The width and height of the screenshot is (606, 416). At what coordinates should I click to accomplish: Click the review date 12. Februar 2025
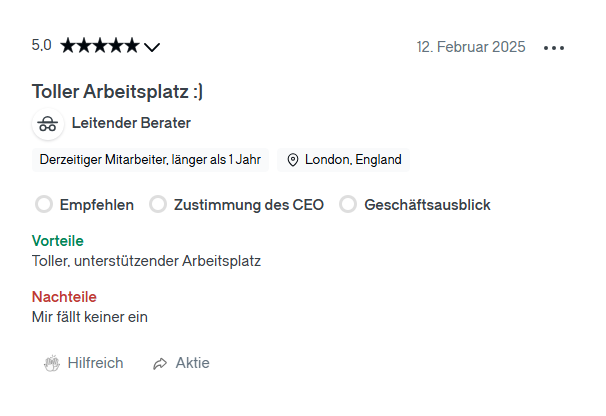pos(471,47)
